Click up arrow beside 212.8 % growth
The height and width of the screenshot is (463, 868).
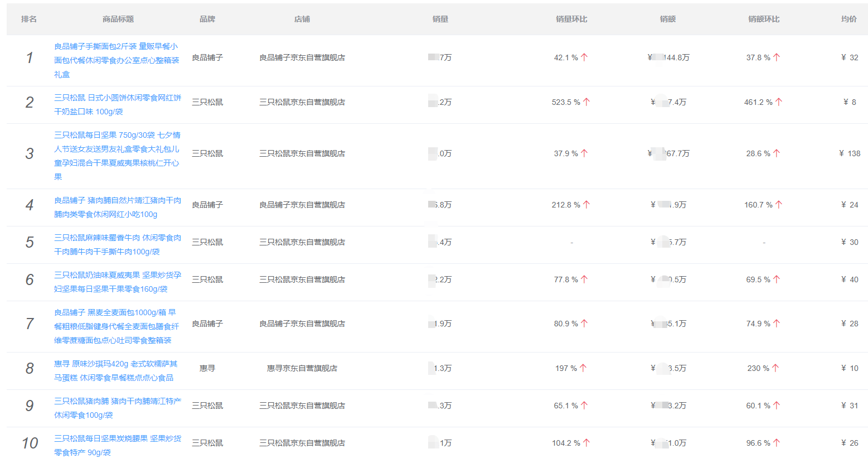[586, 205]
